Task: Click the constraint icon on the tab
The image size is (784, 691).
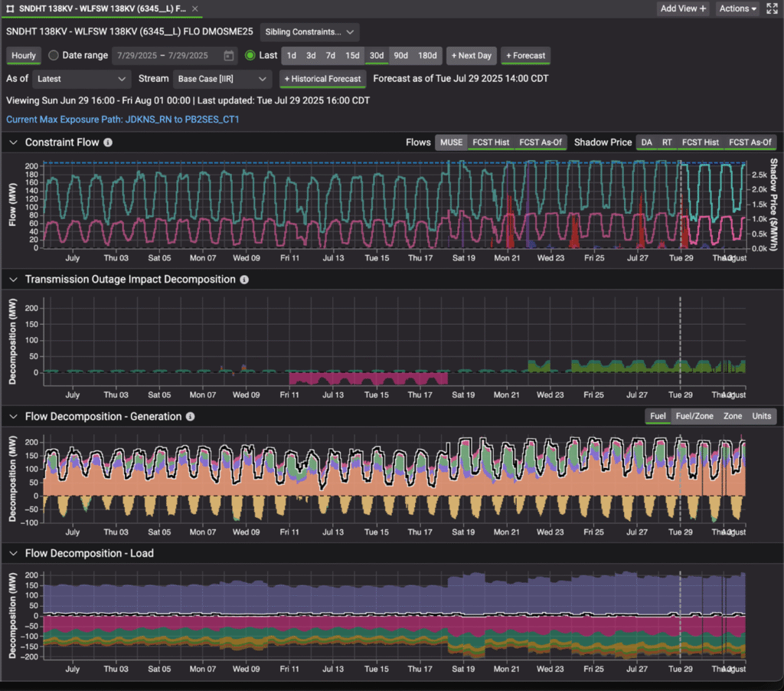Action: (x=11, y=8)
